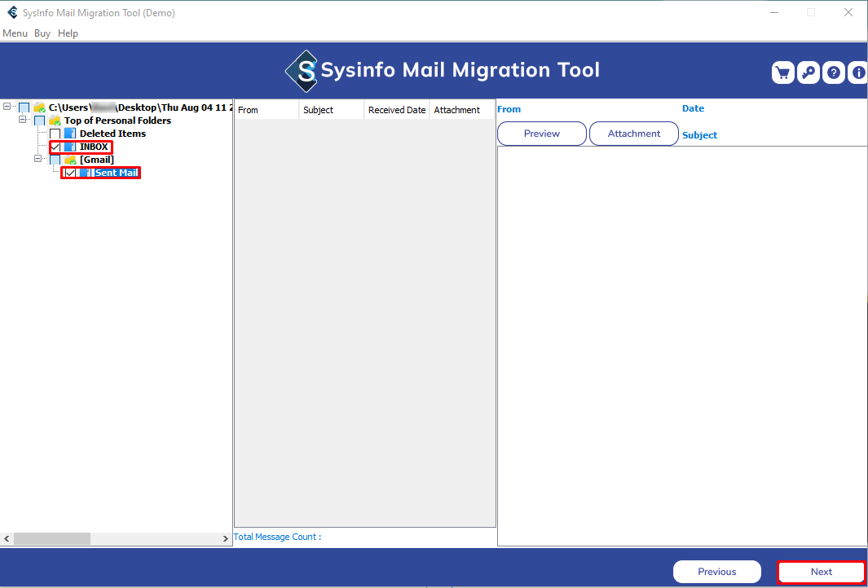Toggle the Top of Personal Folders checkbox
Screen dimensions: 868x588
40,120
